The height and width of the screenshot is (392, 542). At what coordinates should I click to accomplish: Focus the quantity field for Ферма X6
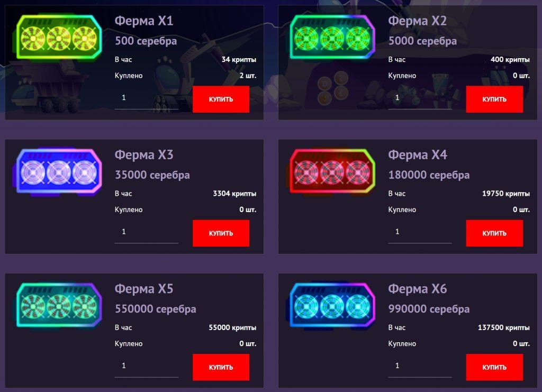click(x=420, y=367)
